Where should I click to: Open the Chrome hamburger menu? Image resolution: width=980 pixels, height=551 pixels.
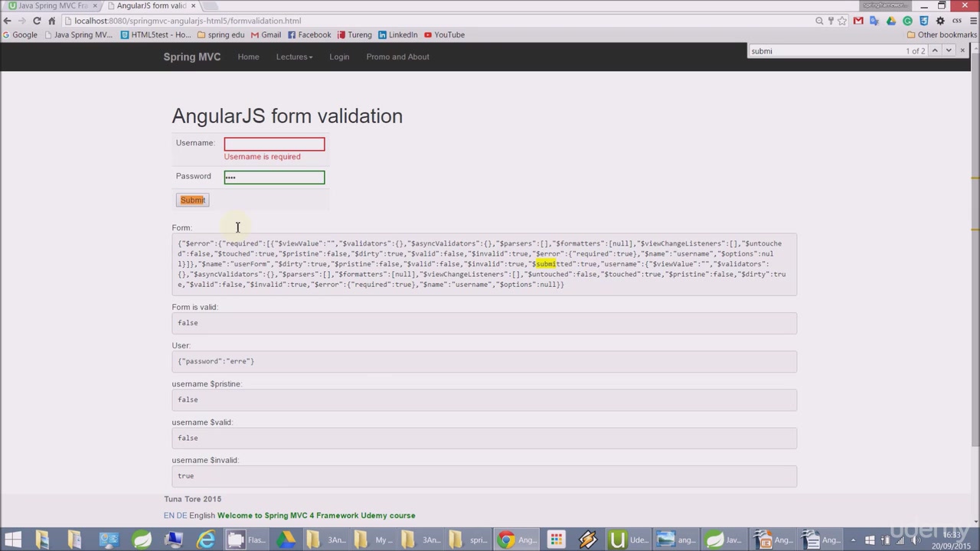pos(972,21)
